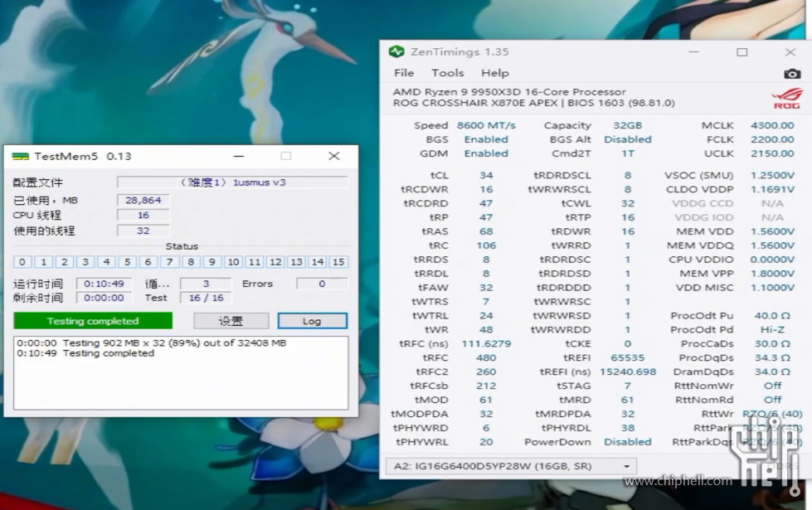This screenshot has height=510, width=812.
Task: Click the tRFC2 value 260
Action: (x=486, y=372)
